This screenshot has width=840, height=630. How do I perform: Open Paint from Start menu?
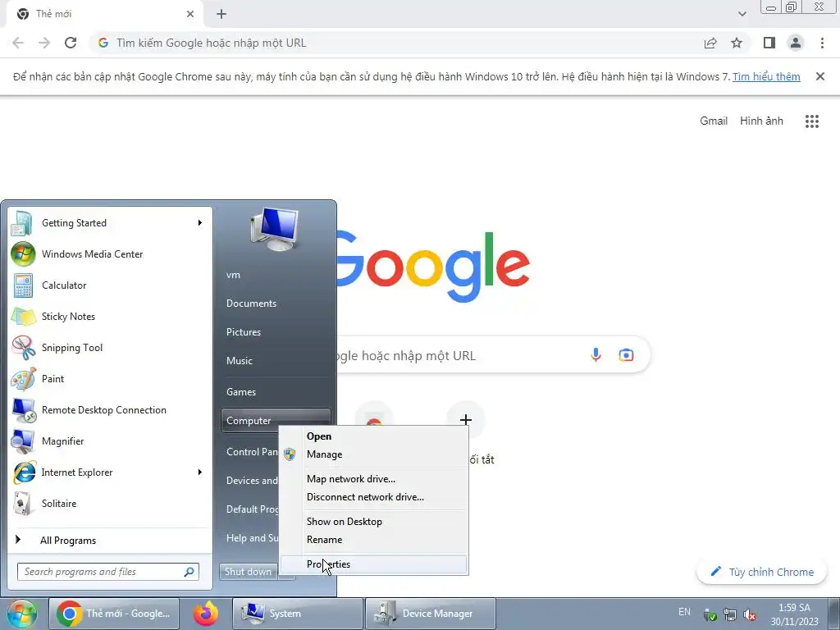[x=110, y=378]
